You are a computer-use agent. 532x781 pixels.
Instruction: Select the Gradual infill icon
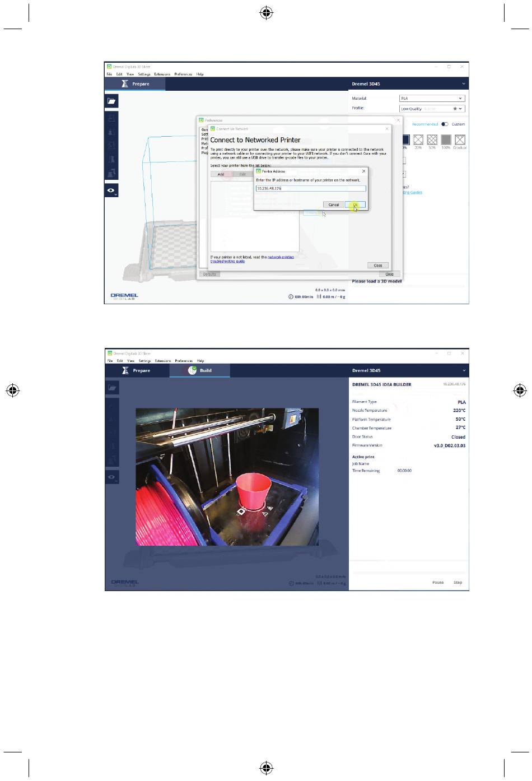[460, 140]
